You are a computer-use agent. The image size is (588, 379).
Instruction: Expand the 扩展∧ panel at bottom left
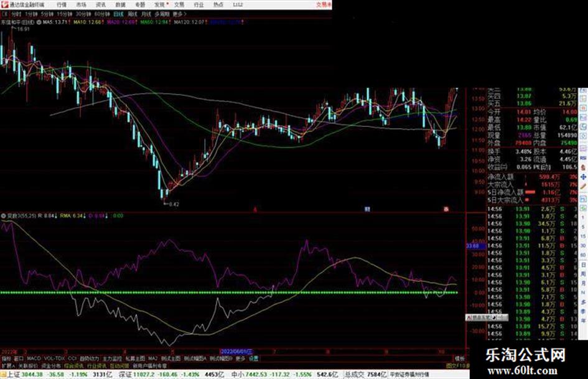tap(8, 365)
